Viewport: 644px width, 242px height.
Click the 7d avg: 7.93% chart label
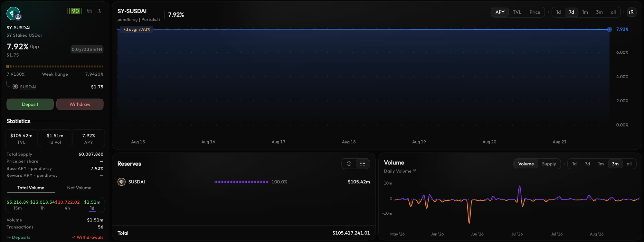137,29
